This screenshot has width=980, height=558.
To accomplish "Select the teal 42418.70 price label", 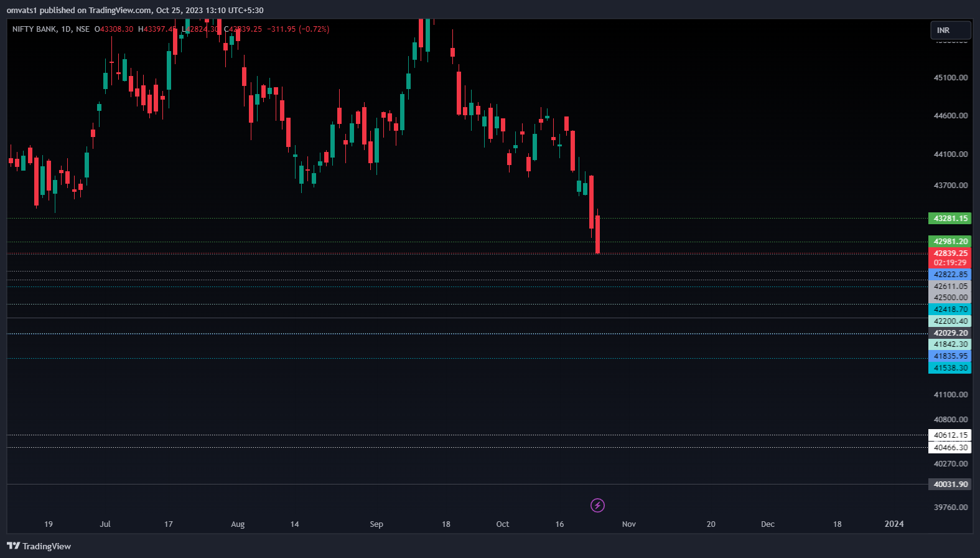I will click(950, 310).
